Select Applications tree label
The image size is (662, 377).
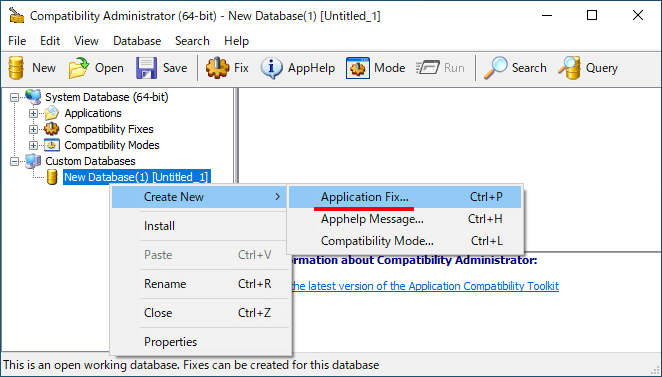[x=93, y=113]
